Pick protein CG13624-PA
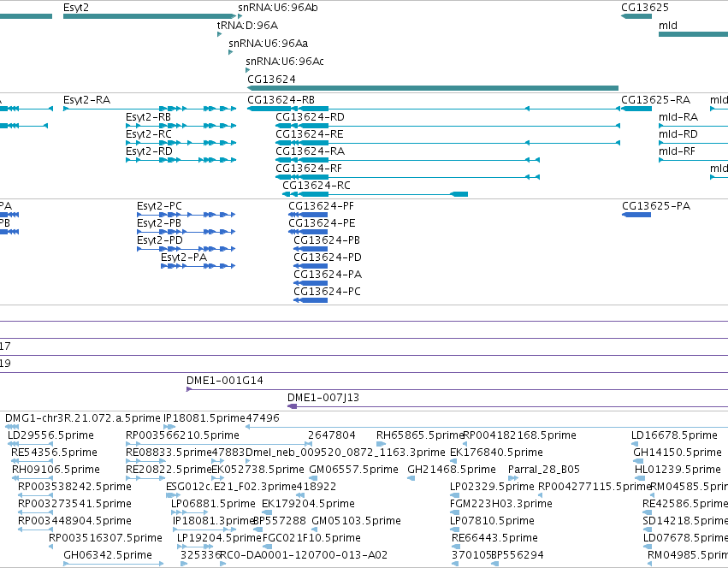 pos(328,275)
